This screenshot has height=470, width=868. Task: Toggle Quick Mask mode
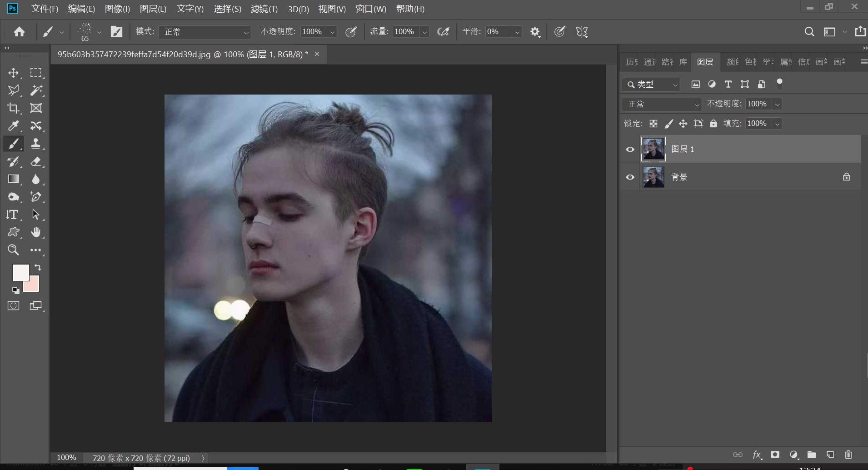(14, 305)
